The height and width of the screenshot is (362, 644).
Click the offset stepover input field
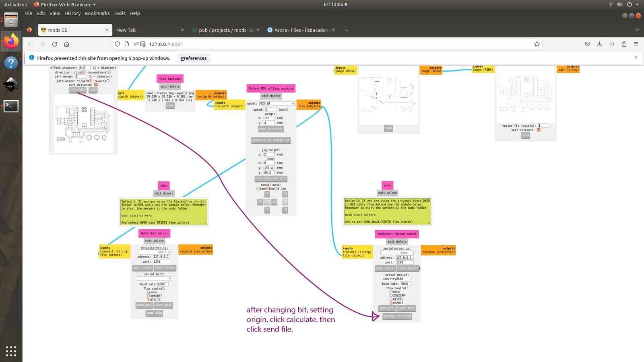(85, 68)
